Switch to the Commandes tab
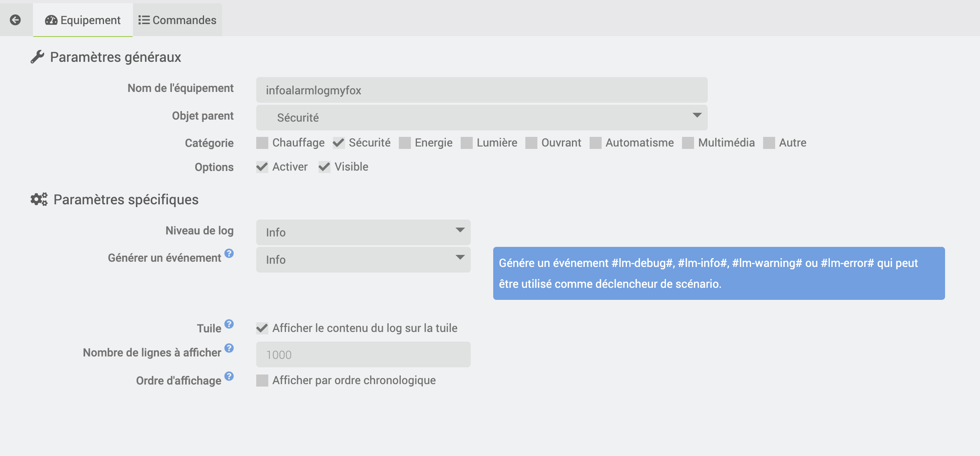 [177, 19]
